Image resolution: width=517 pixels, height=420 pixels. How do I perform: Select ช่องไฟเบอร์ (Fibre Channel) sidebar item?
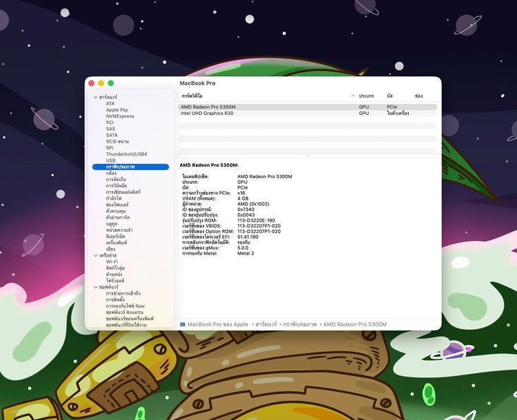point(117,204)
